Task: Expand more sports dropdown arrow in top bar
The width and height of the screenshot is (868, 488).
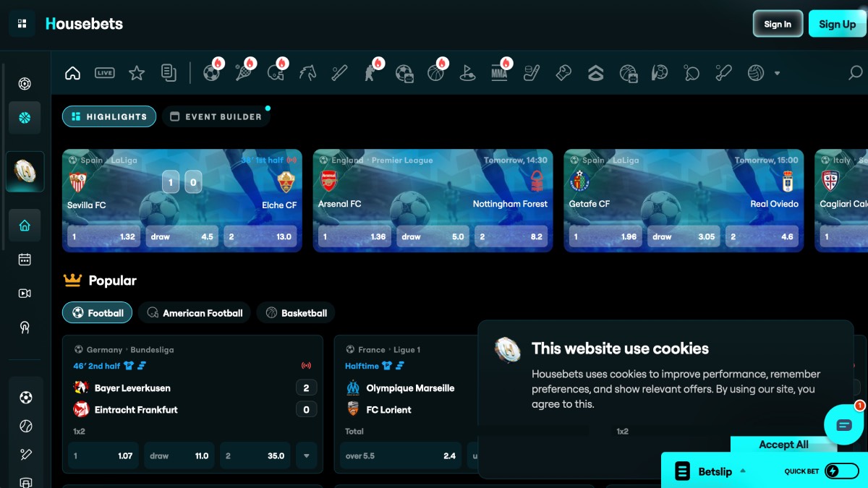Action: tap(778, 73)
